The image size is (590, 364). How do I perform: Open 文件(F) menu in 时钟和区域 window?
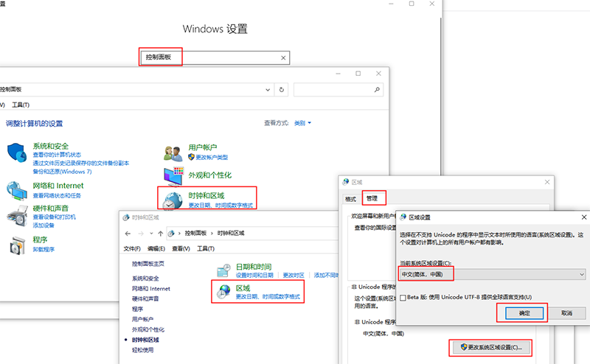coord(132,248)
